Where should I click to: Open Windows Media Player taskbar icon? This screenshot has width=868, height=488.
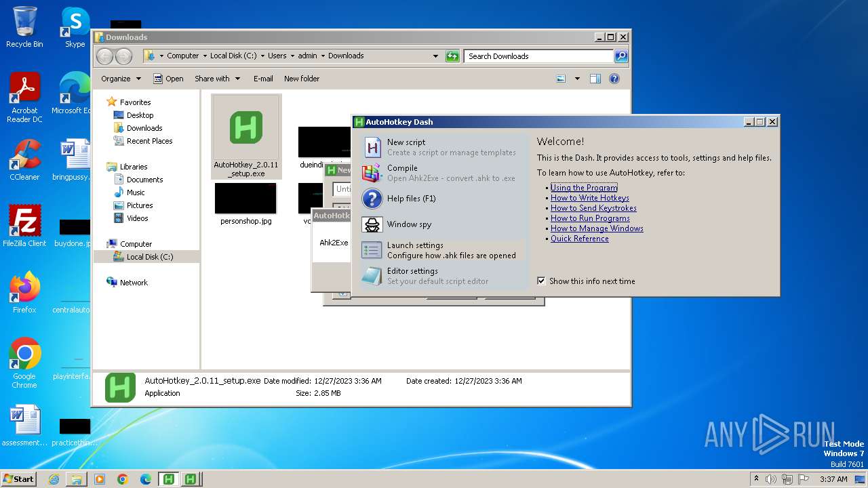point(100,479)
